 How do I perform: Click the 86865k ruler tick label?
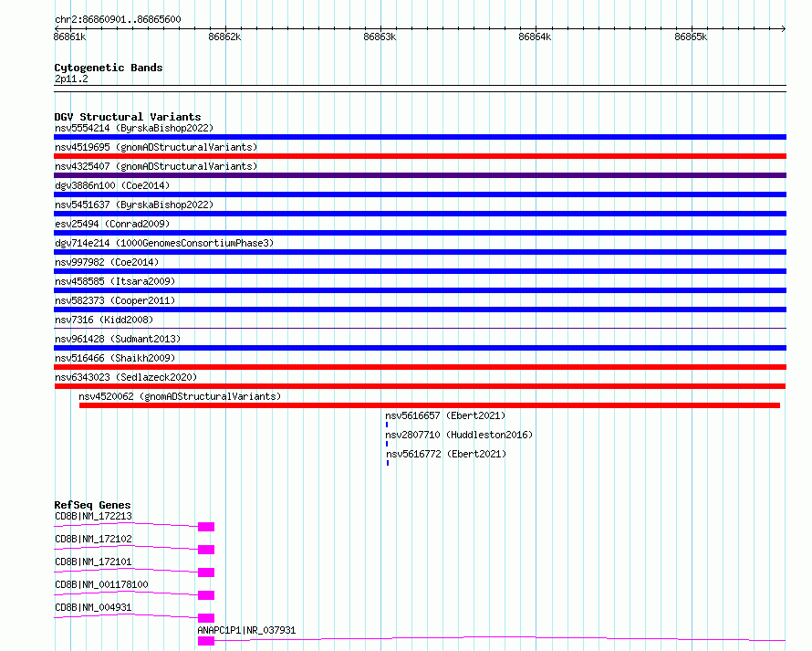coord(691,37)
